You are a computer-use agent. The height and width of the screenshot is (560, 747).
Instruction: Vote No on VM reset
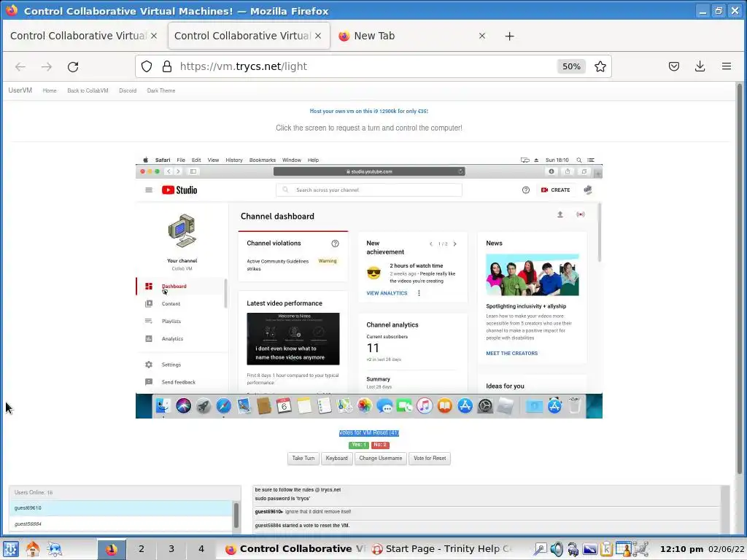coord(380,445)
